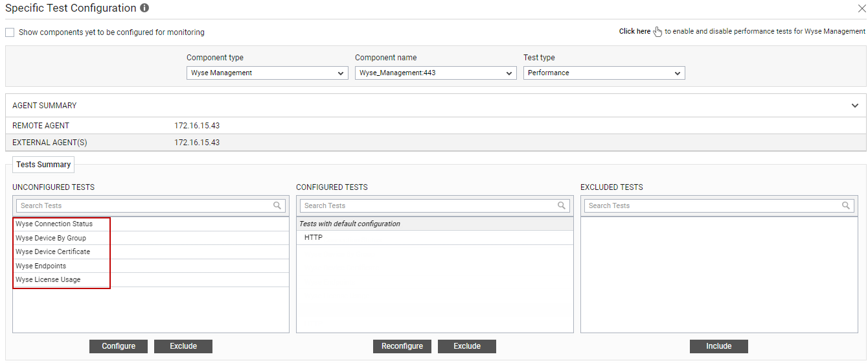868x363 pixels.
Task: Collapse the Agent Summary section chevron
Action: click(855, 106)
